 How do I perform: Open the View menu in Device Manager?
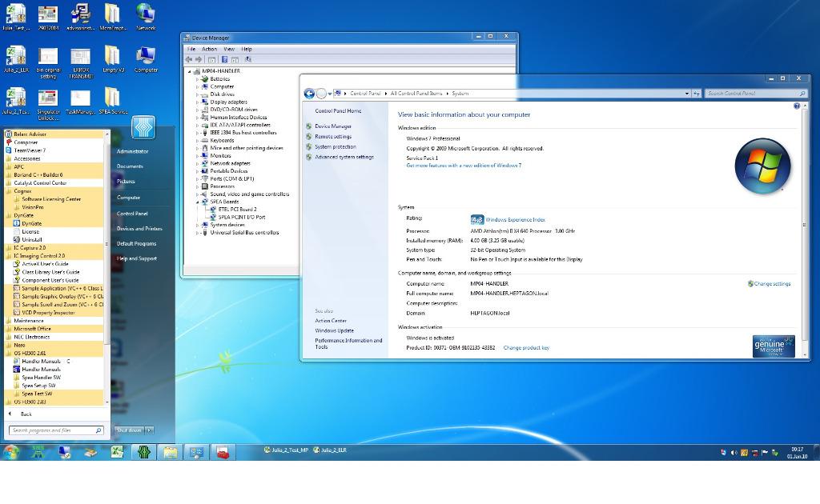tap(228, 49)
